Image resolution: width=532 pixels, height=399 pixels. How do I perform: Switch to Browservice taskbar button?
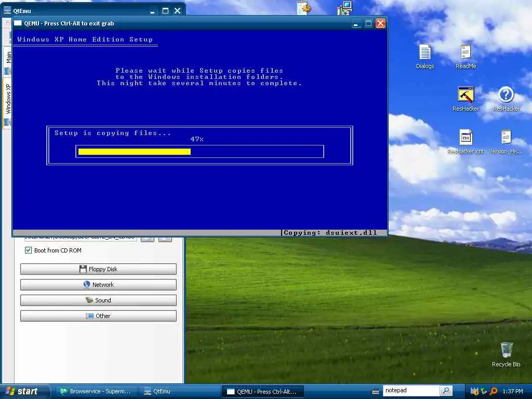point(96,391)
